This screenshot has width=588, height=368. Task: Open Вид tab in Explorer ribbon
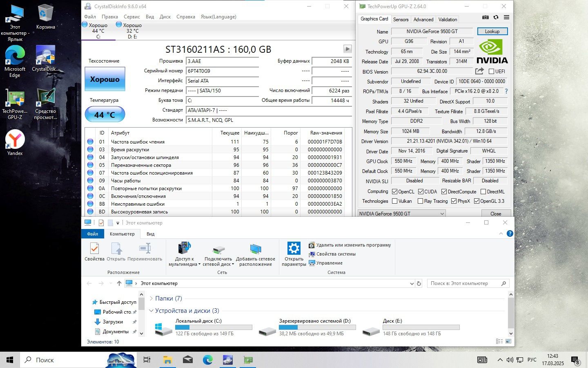pos(150,234)
